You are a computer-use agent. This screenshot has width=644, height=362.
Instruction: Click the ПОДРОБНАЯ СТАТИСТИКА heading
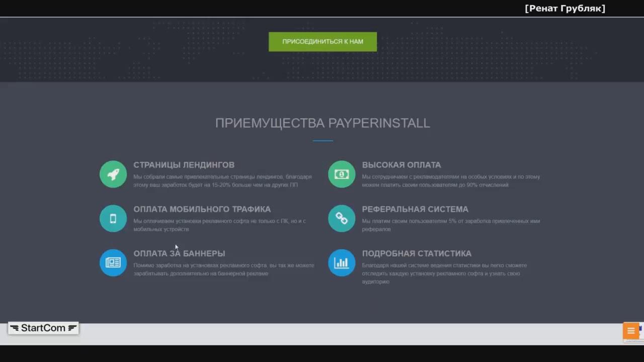[x=417, y=253]
